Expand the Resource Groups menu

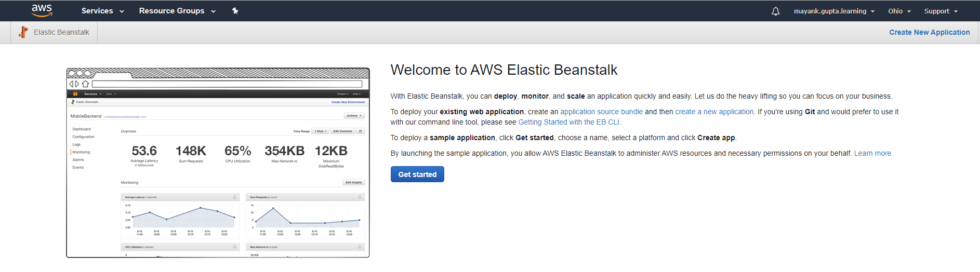coord(177,11)
